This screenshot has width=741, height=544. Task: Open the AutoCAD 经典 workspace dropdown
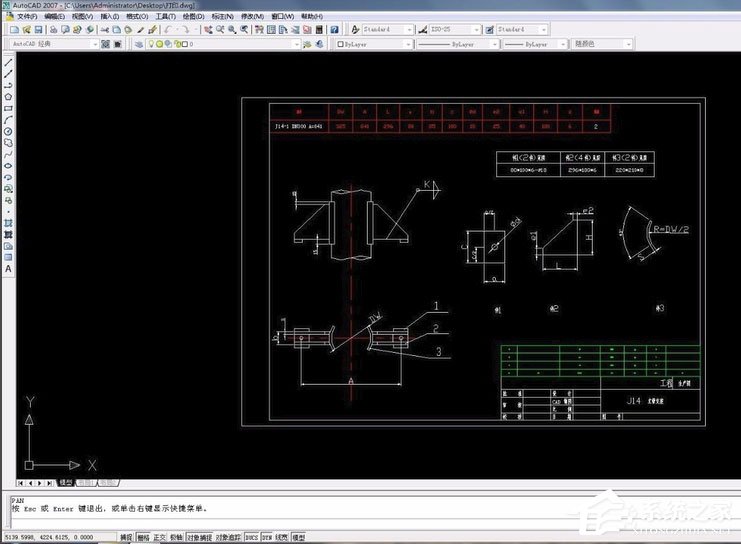tap(95, 44)
